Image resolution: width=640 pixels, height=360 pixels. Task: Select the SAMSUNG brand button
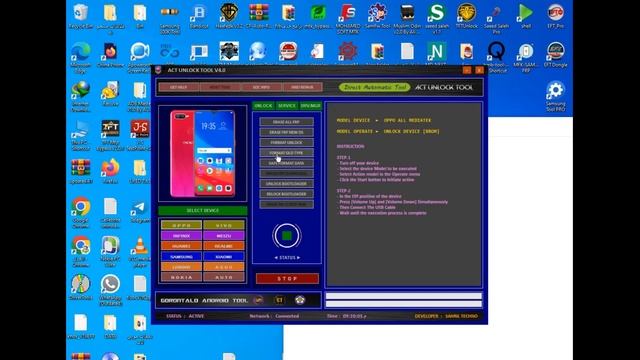coord(181,257)
